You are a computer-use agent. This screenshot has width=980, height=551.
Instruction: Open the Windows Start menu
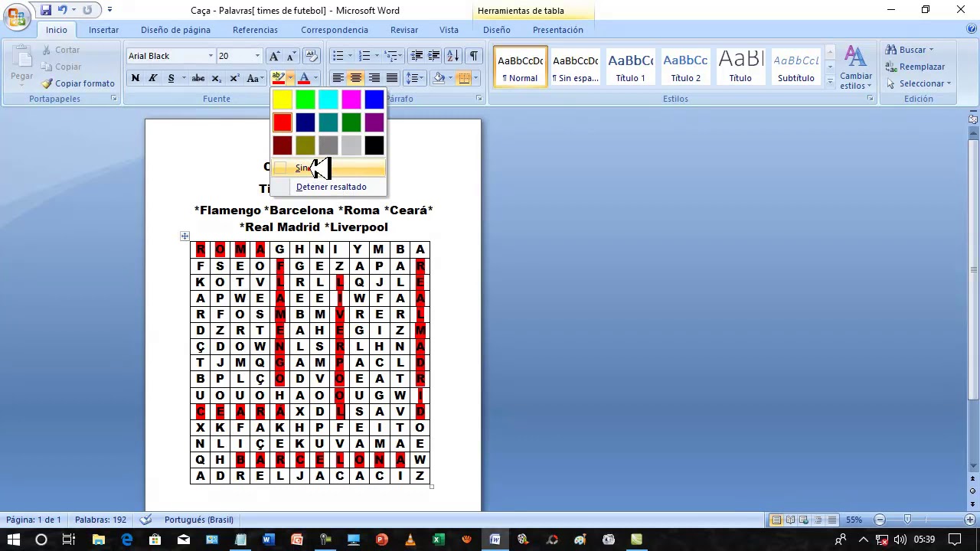point(13,540)
